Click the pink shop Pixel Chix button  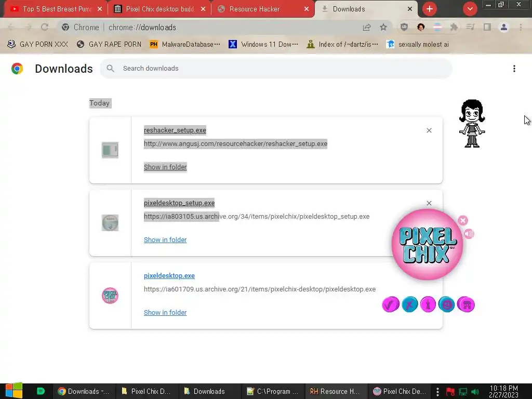coord(466,304)
